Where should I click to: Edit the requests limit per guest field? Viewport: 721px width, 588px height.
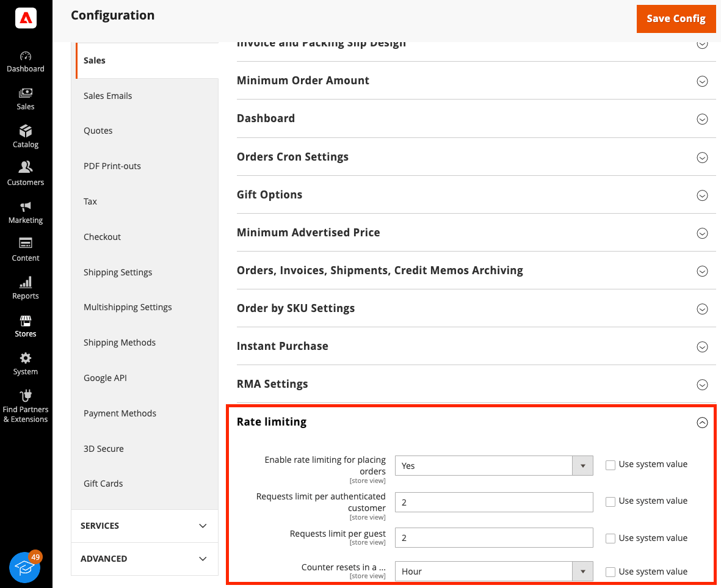(x=494, y=537)
